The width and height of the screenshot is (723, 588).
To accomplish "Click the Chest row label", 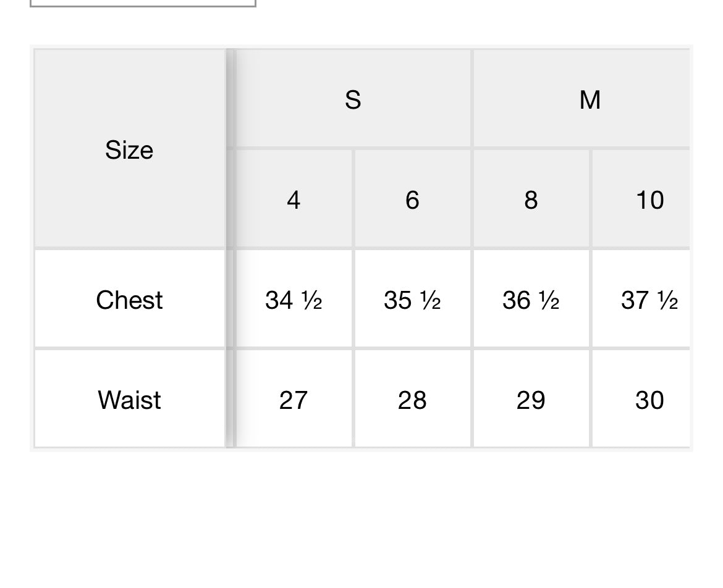I will [x=129, y=300].
